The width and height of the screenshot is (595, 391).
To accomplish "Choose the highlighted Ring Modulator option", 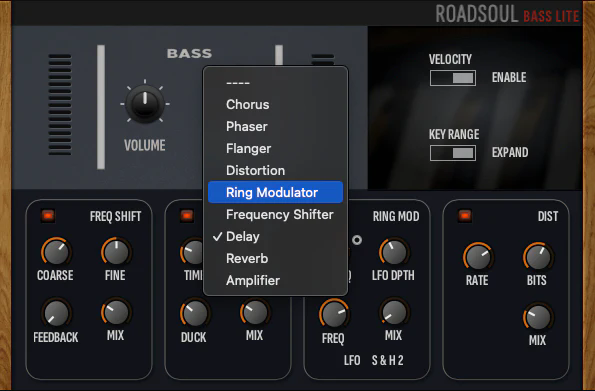I will (x=275, y=192).
